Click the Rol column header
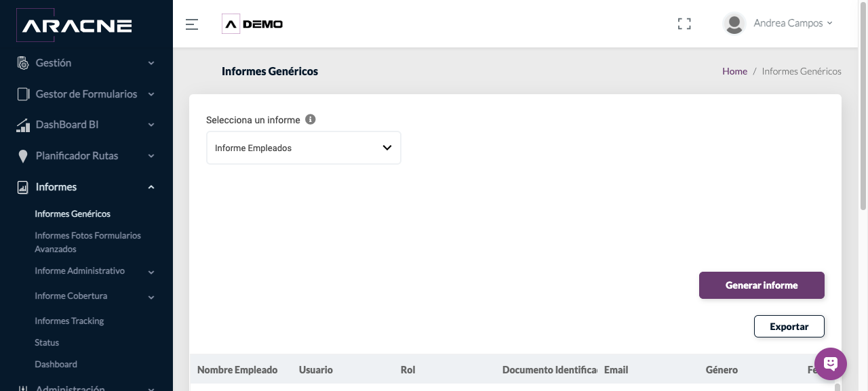This screenshot has height=391, width=868. 408,370
